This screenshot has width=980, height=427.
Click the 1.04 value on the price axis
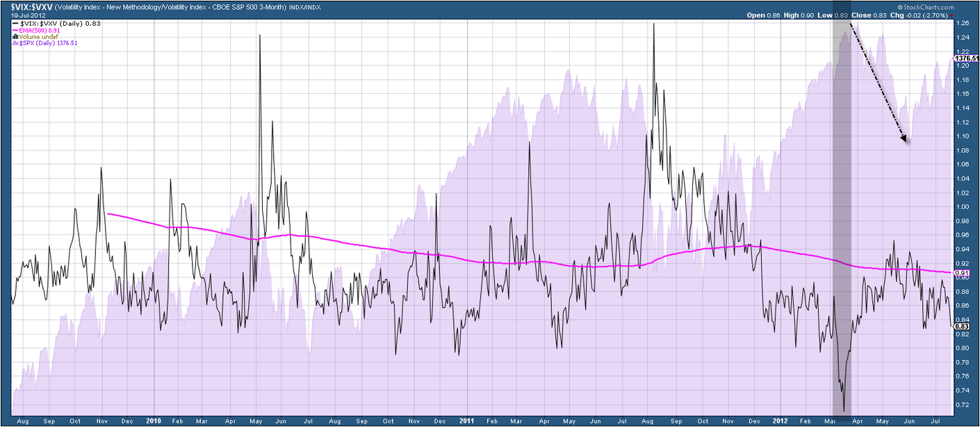tap(963, 178)
